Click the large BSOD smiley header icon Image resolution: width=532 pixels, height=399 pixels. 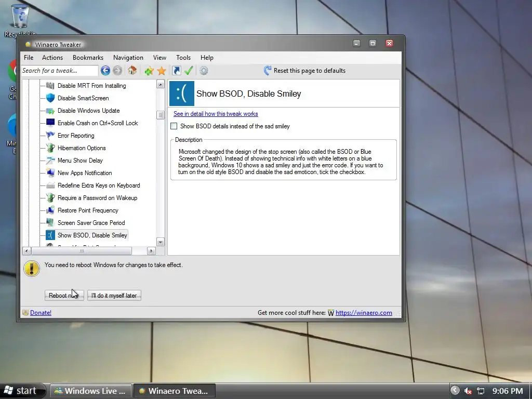click(x=181, y=94)
